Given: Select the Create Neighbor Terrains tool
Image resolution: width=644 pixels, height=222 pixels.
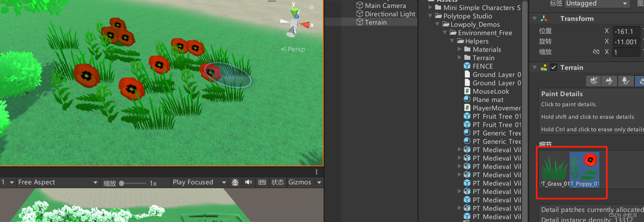Looking at the screenshot, I should coord(594,81).
